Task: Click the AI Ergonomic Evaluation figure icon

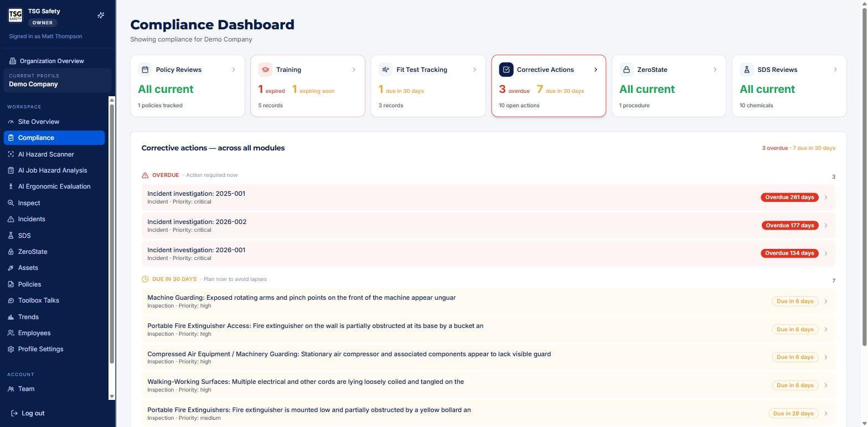Action: (11, 186)
